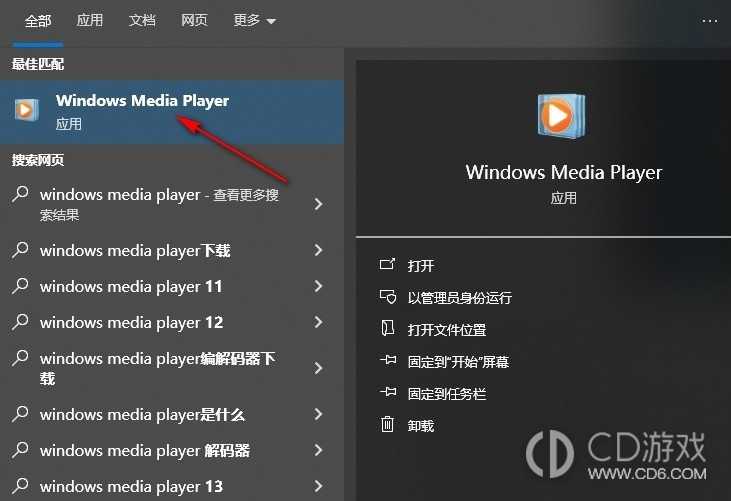Click the large Windows Media Player icon in details pane
The image size is (731, 501).
pos(561,116)
